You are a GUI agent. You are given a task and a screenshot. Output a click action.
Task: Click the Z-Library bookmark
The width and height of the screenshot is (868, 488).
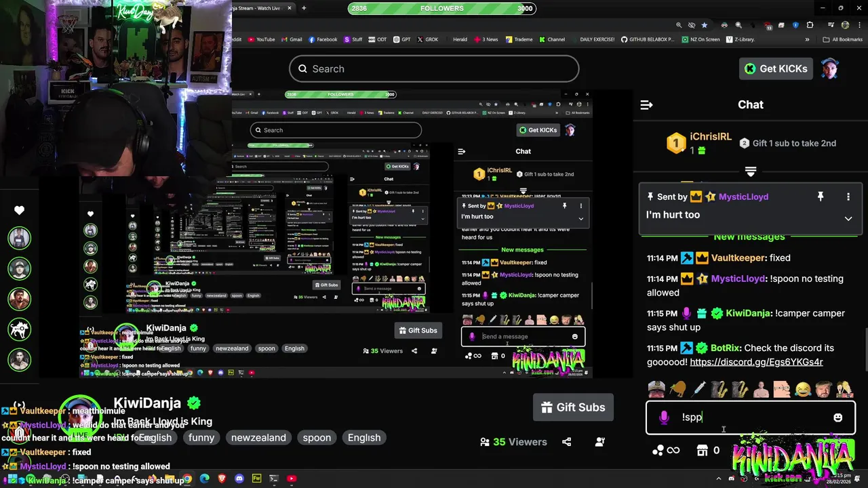[741, 39]
